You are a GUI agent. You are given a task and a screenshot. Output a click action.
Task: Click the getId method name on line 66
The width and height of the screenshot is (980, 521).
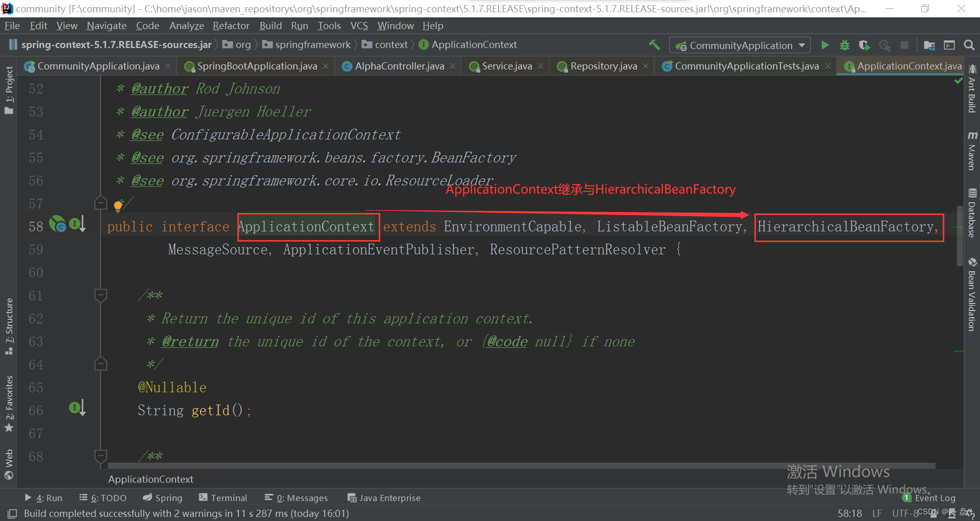point(211,411)
